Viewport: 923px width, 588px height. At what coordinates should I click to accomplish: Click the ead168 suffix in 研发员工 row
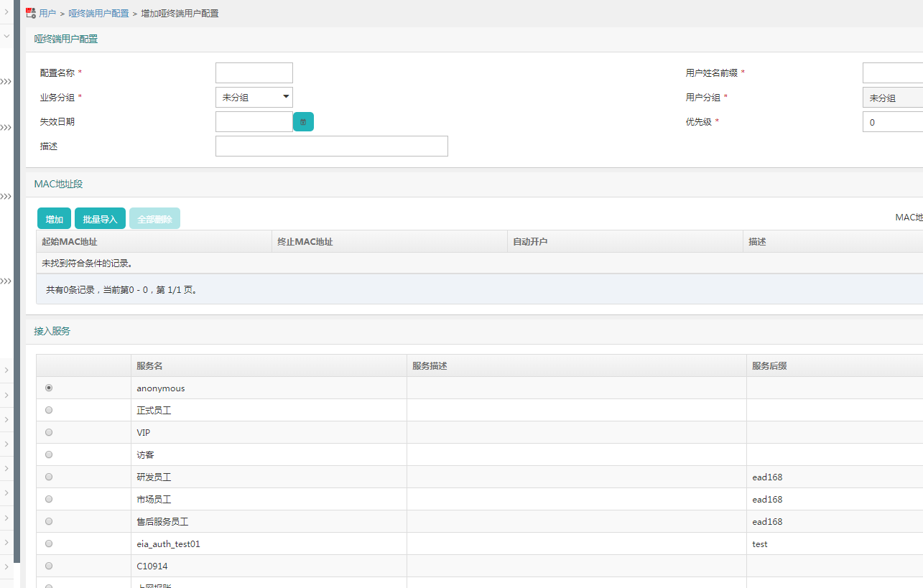tap(767, 477)
